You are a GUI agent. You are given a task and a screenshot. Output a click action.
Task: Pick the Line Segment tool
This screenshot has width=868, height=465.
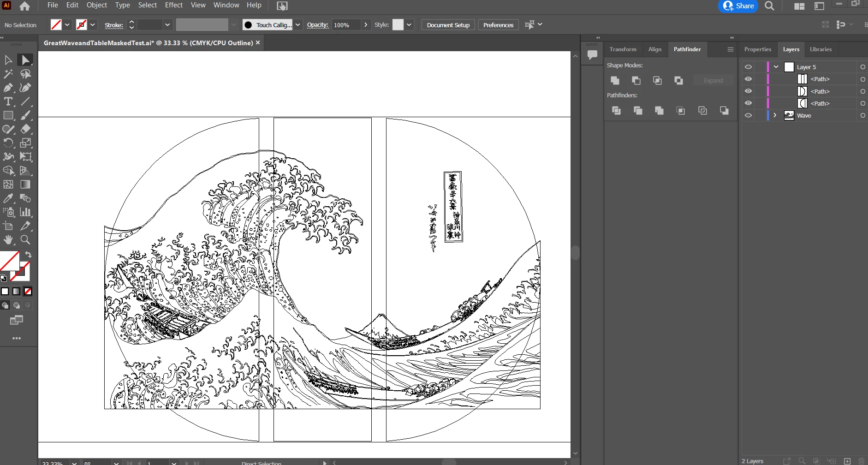point(25,101)
